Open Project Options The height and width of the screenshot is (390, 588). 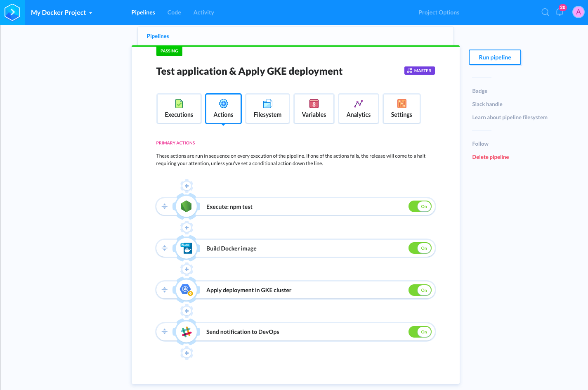439,12
